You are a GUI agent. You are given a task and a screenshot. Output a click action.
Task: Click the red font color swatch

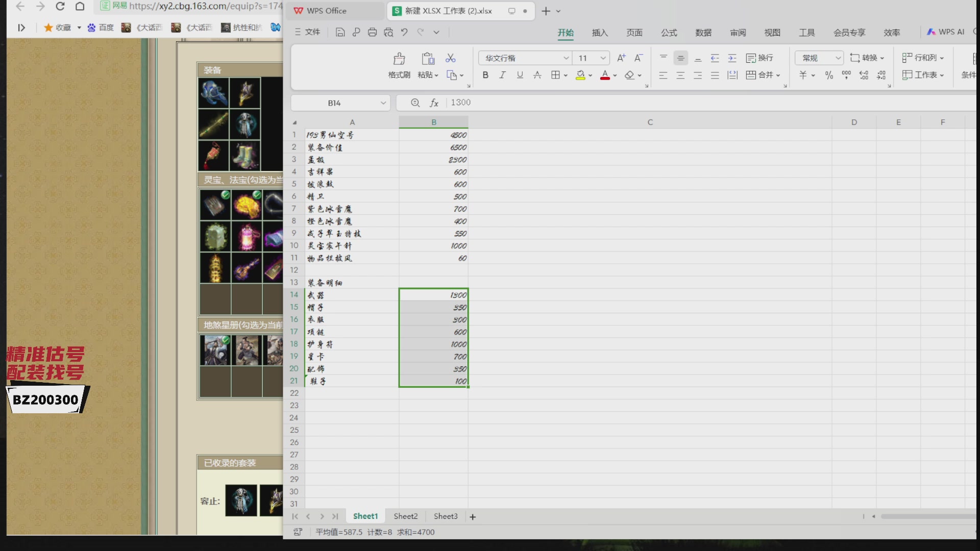coord(605,75)
